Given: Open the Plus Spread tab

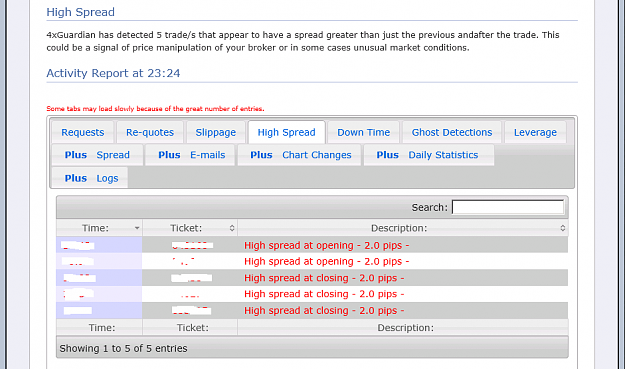Looking at the screenshot, I should [x=97, y=155].
